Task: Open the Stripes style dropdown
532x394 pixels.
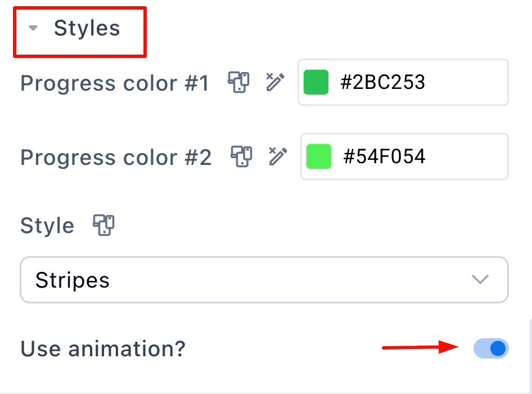Action: tap(264, 280)
